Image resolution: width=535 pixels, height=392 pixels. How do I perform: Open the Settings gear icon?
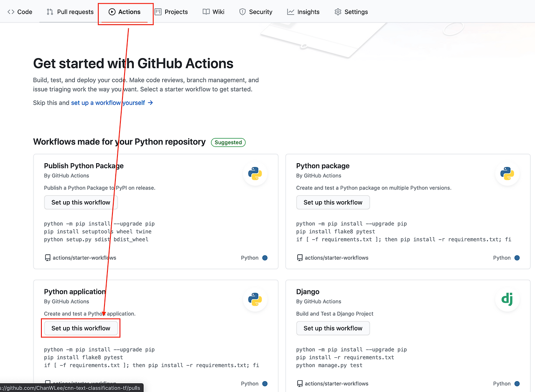(x=337, y=12)
